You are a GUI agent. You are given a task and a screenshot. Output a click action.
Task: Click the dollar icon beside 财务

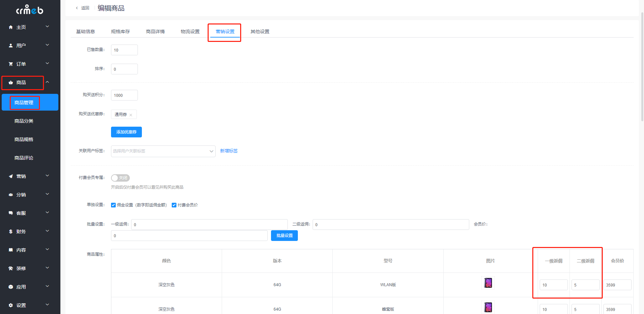[11, 232]
